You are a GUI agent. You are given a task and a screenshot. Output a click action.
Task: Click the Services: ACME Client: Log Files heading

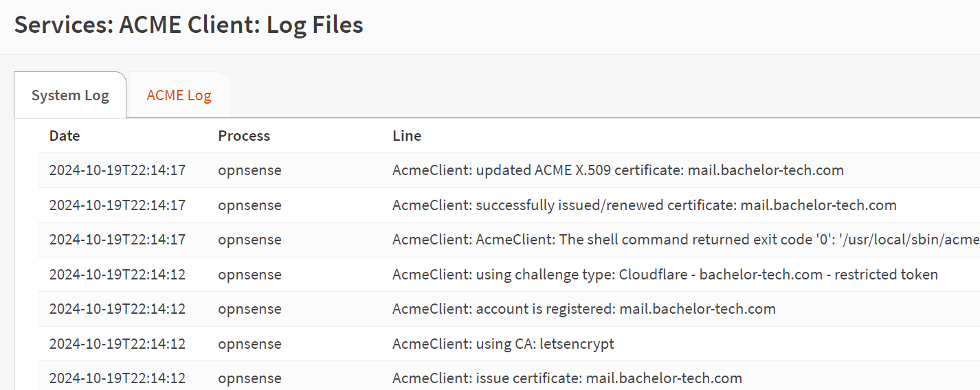coord(189,25)
